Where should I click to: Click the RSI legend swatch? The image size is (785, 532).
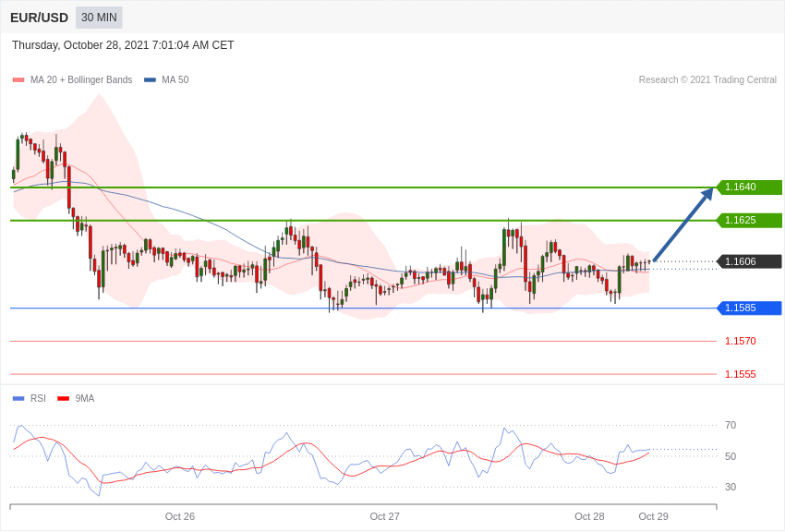click(x=18, y=398)
